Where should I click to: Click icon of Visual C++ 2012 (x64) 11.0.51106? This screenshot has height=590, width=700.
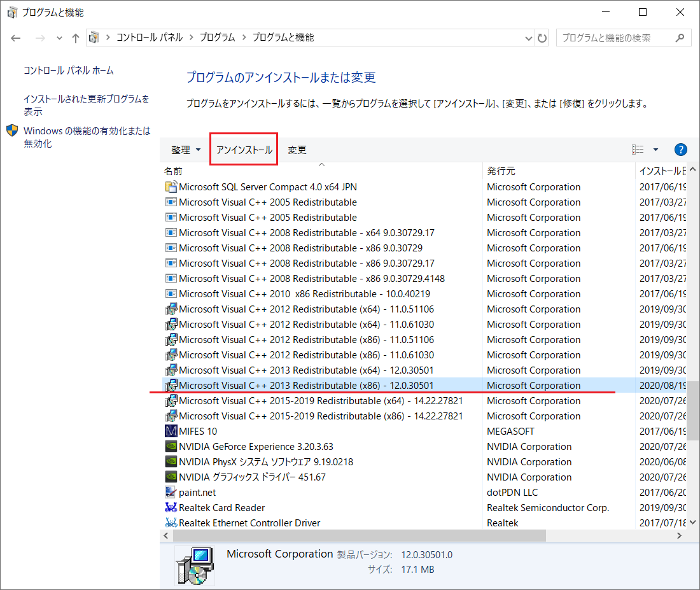coord(171,309)
